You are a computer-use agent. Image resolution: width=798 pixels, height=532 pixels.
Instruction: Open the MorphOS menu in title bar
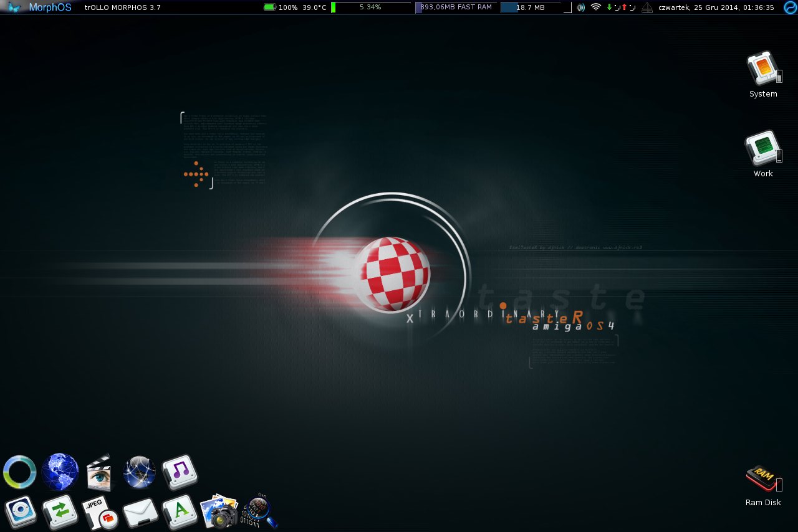pyautogui.click(x=50, y=7)
